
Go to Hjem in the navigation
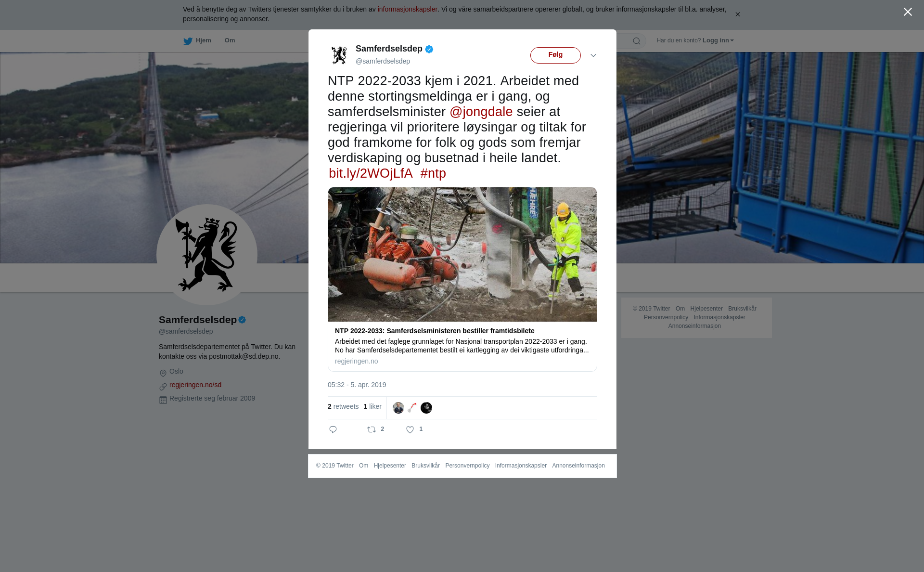point(204,40)
